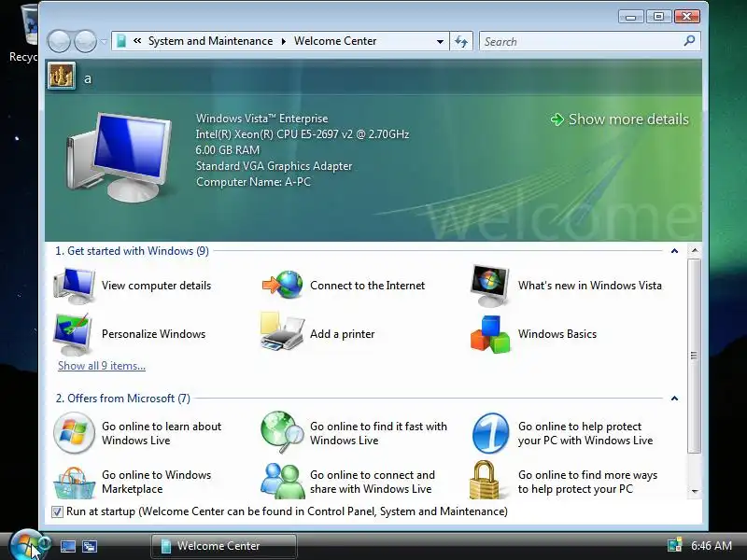Collapse the Get started with Windows section
This screenshot has width=747, height=560.
point(674,251)
